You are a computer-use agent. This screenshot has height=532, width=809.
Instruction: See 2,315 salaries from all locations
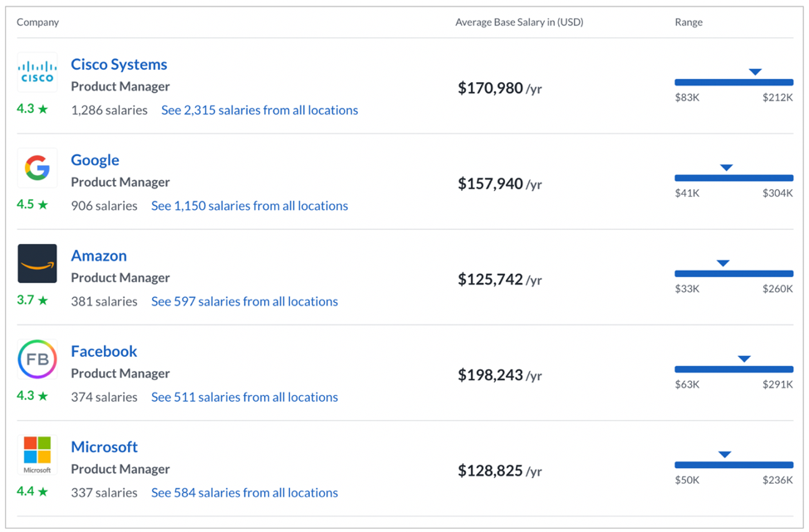(259, 110)
